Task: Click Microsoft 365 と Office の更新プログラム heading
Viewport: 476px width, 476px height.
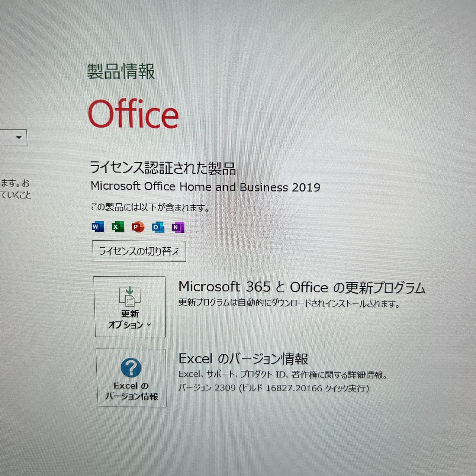Action: click(302, 287)
